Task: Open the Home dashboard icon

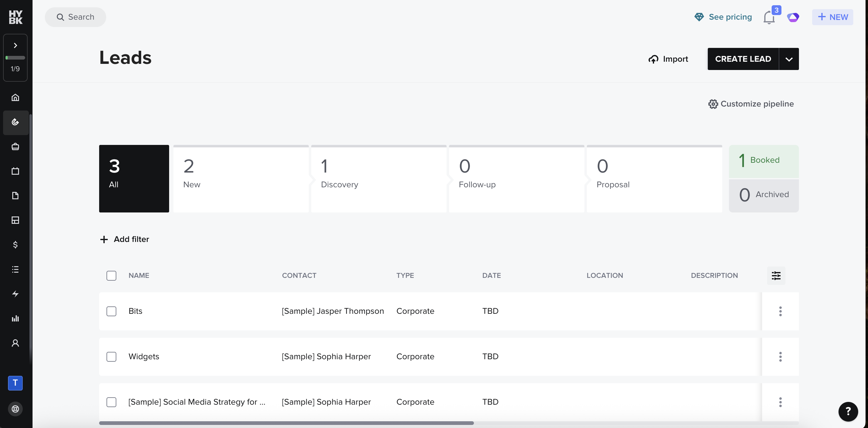Action: point(15,98)
